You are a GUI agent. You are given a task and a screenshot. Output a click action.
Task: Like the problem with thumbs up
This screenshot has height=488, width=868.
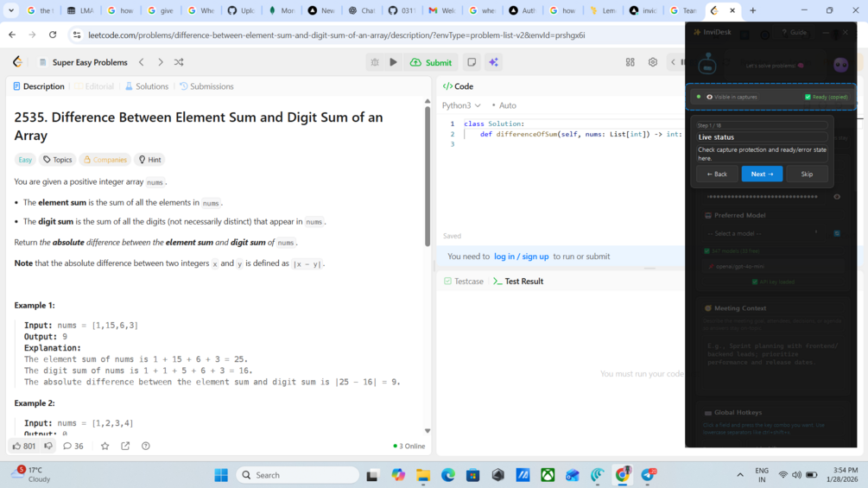click(x=23, y=446)
